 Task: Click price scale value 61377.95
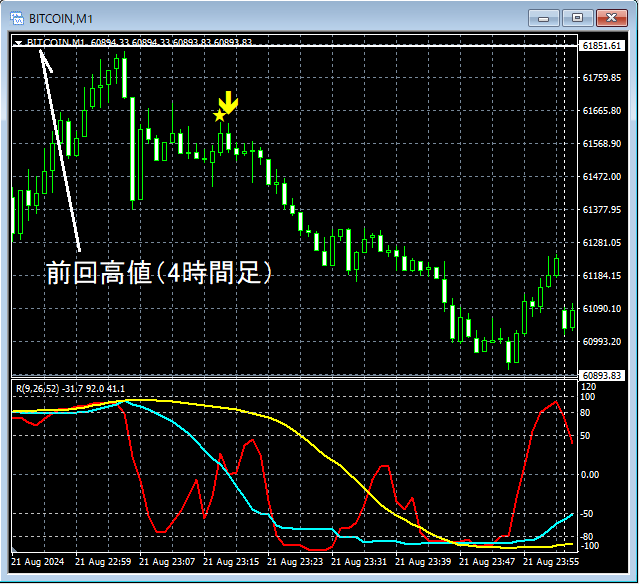(x=602, y=210)
